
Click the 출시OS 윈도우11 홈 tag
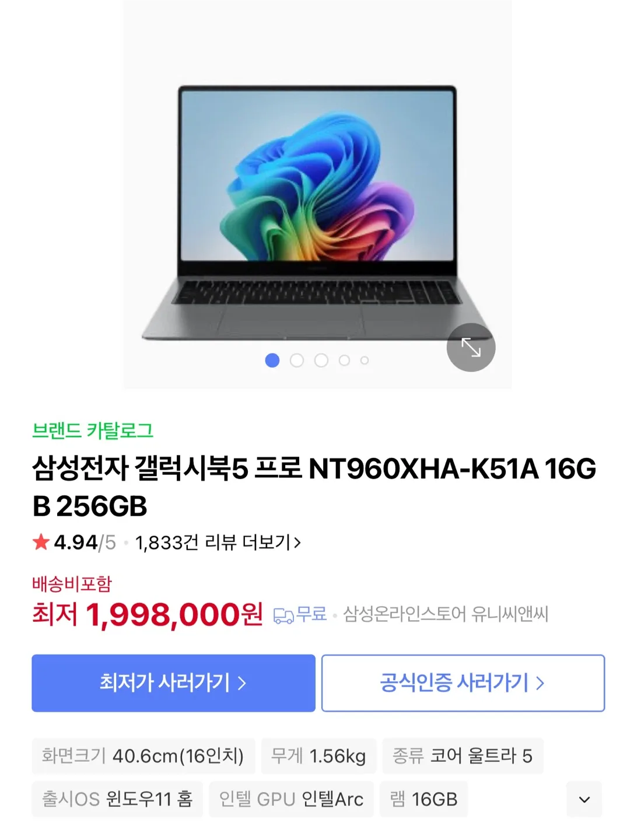tap(117, 799)
